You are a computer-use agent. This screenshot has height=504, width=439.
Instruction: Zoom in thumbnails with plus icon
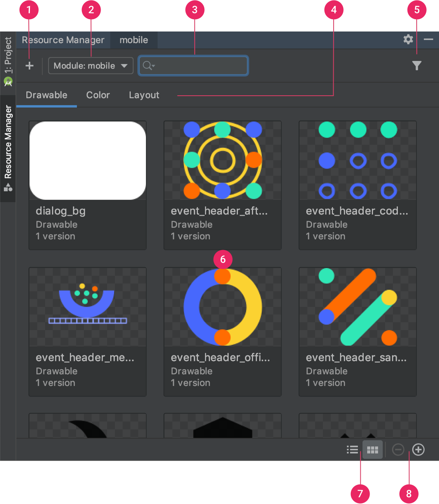click(418, 449)
